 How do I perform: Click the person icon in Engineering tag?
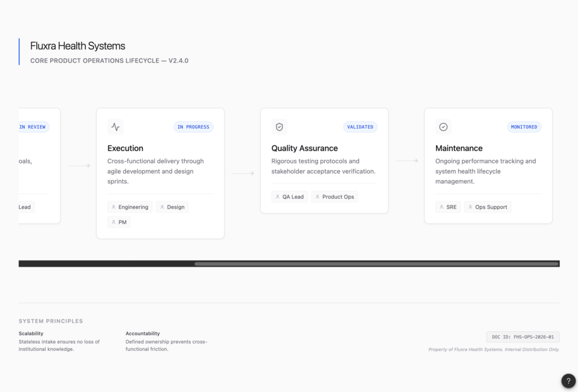click(113, 207)
